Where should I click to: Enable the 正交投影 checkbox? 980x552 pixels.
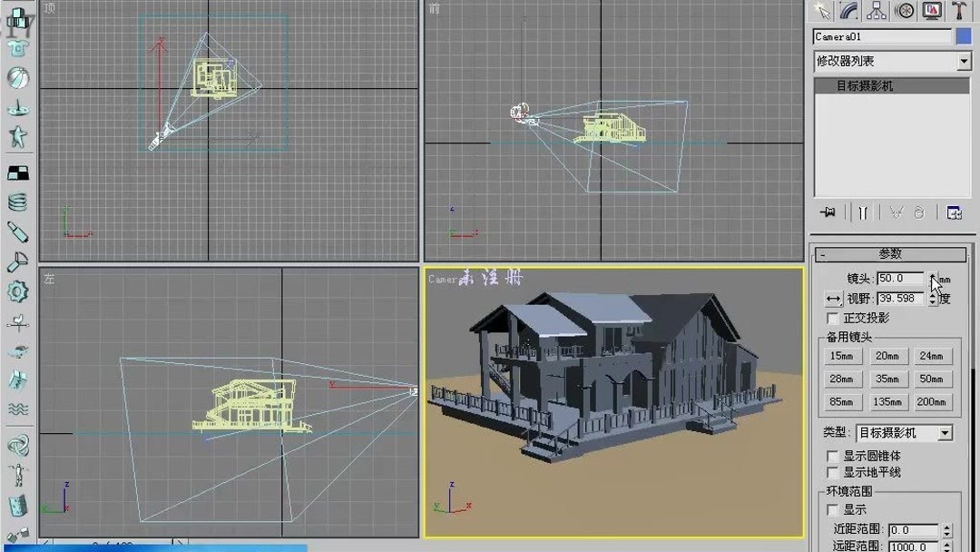pyautogui.click(x=832, y=318)
